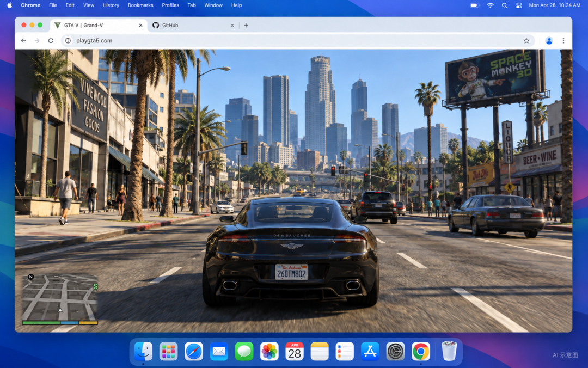The height and width of the screenshot is (368, 588).
Task: Close the GTA V | Grand-V tab
Action: click(140, 26)
